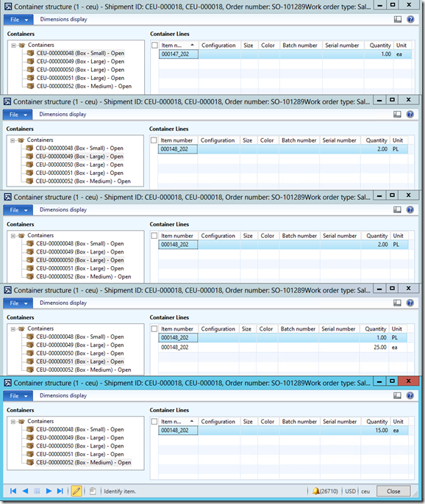The height and width of the screenshot is (504, 425).
Task: Open the File dropdown in bottom window
Action: pyautogui.click(x=18, y=396)
